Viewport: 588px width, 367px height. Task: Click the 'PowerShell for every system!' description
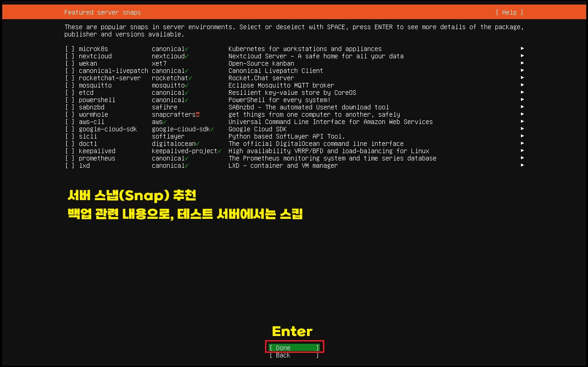tap(280, 100)
